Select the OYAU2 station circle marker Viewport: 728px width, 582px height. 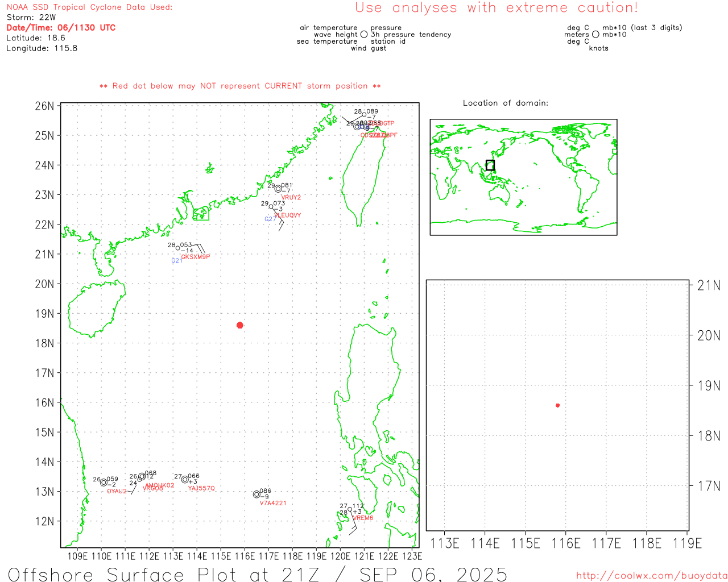pyautogui.click(x=104, y=483)
